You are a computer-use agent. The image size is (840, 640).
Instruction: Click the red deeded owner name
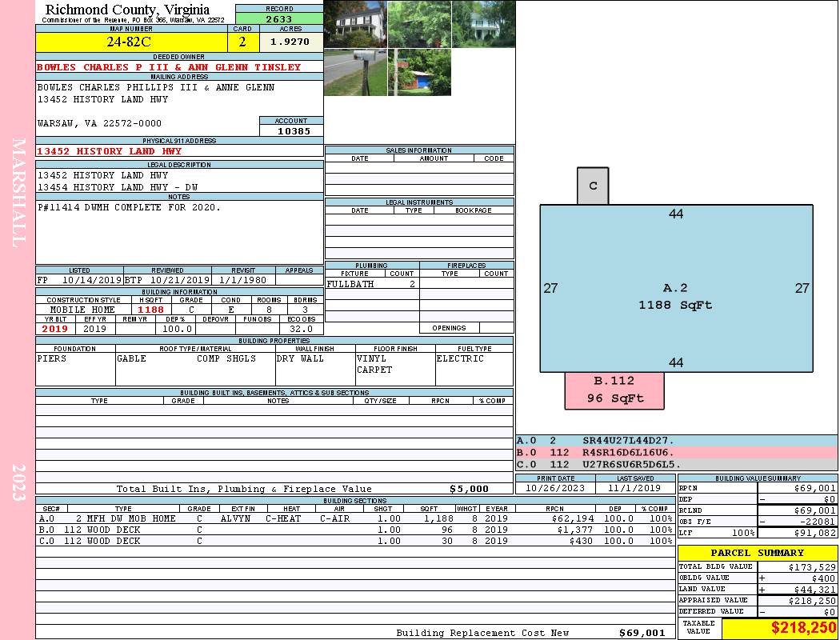pos(169,67)
